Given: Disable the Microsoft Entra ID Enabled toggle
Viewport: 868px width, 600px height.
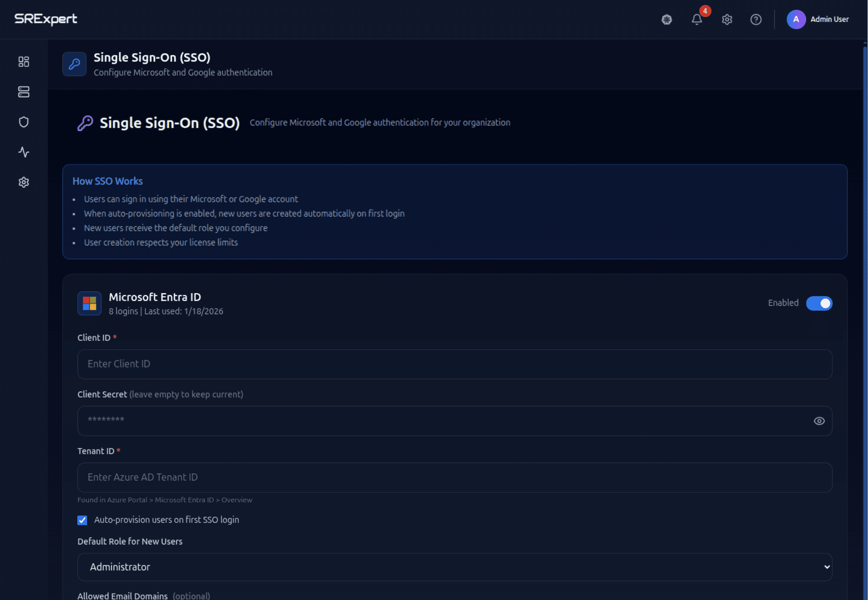Looking at the screenshot, I should 819,303.
